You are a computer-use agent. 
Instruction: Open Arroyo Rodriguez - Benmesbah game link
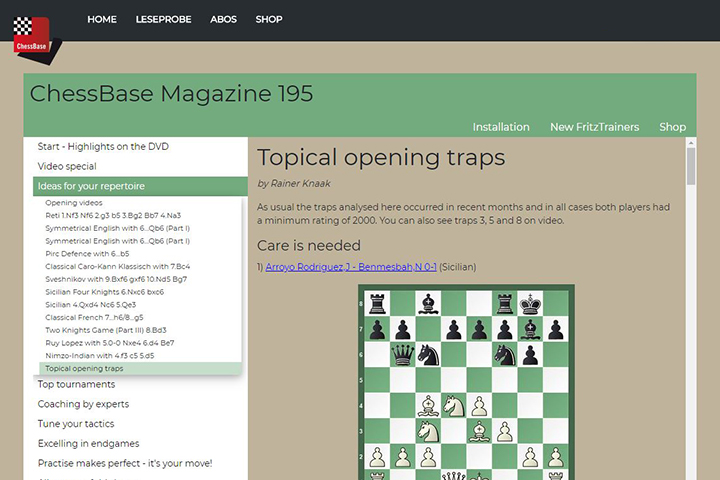pos(351,267)
